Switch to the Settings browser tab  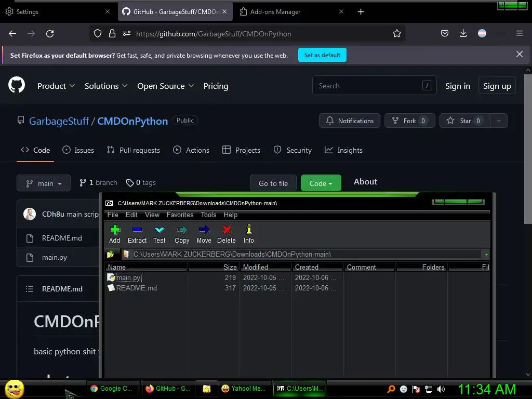tap(58, 12)
